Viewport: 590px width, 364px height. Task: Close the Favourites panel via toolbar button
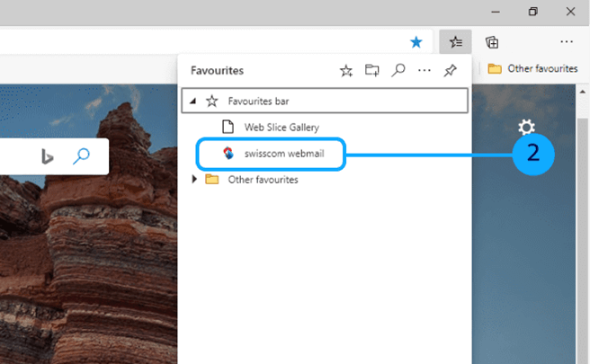[x=455, y=41]
